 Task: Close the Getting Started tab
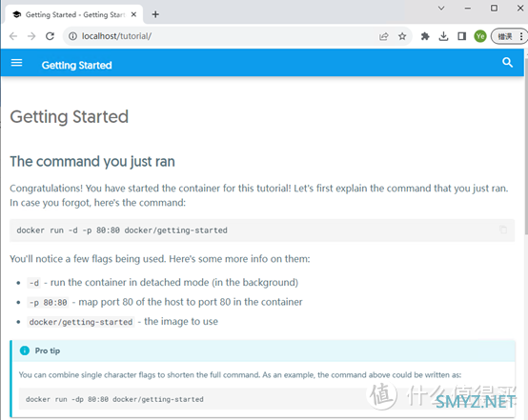click(133, 14)
